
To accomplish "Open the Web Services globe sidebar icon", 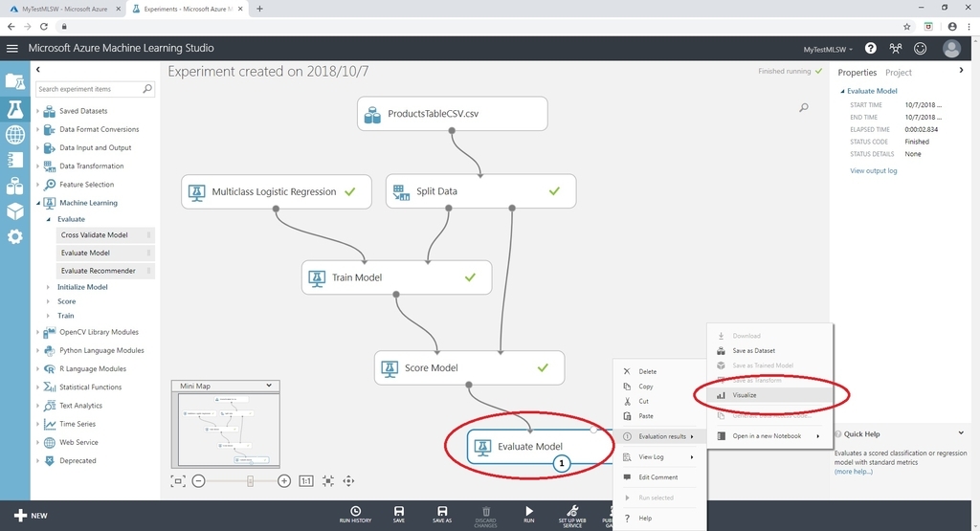I will pyautogui.click(x=15, y=134).
